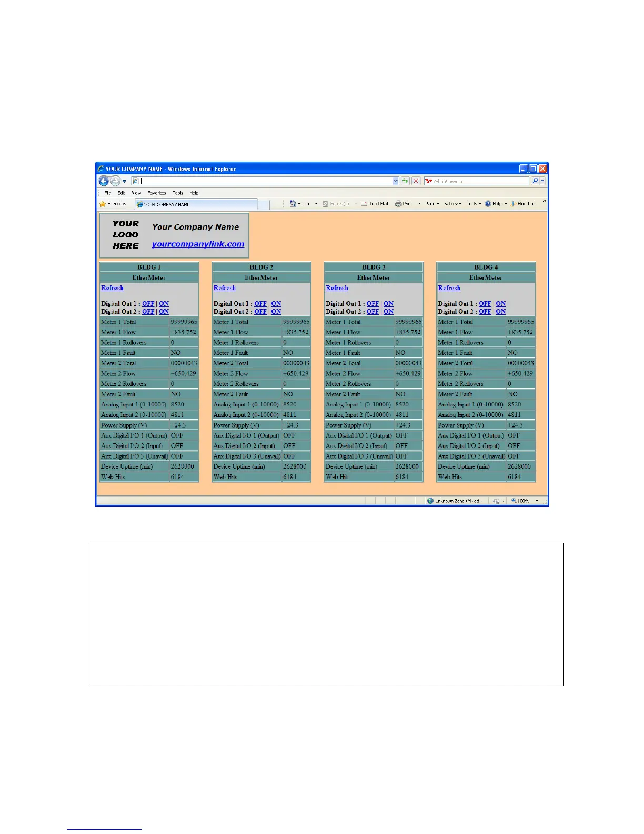Click the search magnifier icon
644x834 pixels.
pos(535,181)
